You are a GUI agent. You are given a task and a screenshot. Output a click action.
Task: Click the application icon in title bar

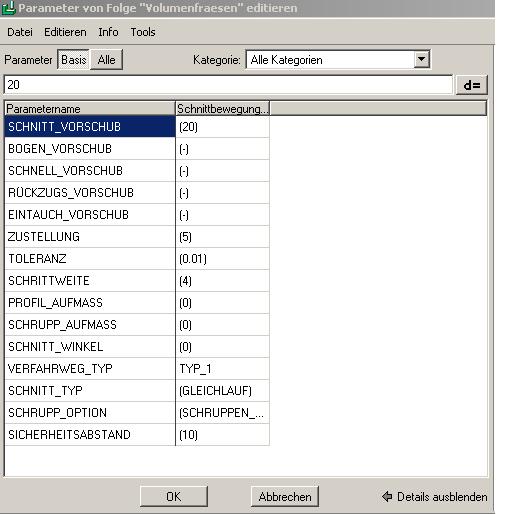8,8
